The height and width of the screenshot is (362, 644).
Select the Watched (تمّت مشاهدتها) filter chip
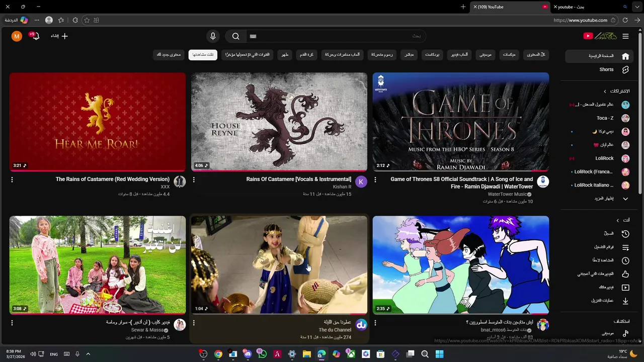[x=203, y=55]
